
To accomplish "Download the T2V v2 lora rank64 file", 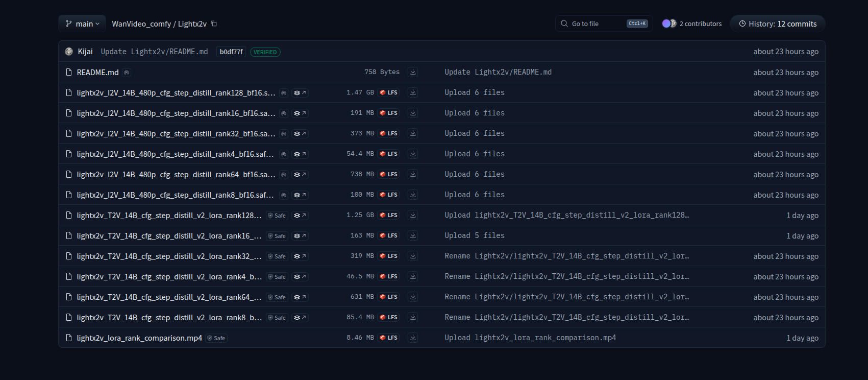I will (413, 297).
